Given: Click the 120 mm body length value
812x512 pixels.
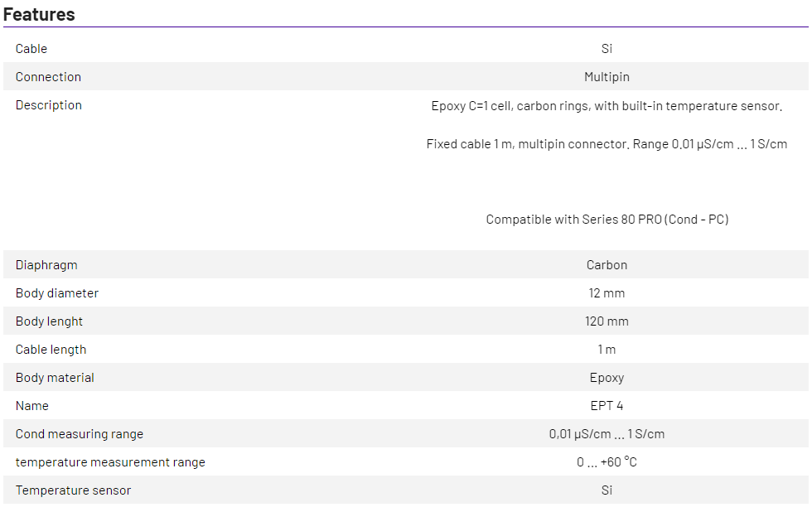Looking at the screenshot, I should pyautogui.click(x=607, y=321).
